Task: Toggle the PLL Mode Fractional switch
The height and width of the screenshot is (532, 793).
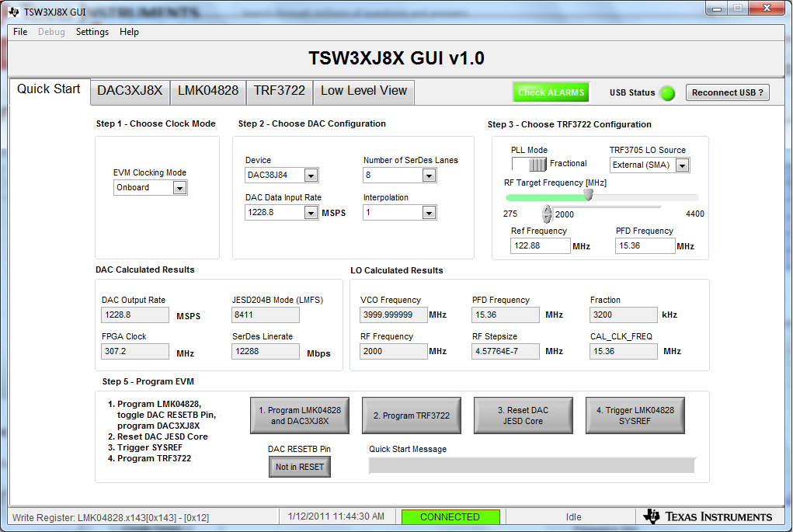Action: [x=529, y=164]
